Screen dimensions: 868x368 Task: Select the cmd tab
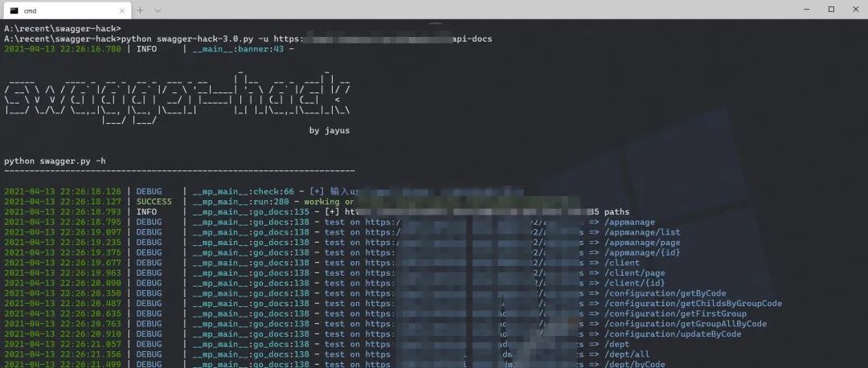(x=67, y=10)
